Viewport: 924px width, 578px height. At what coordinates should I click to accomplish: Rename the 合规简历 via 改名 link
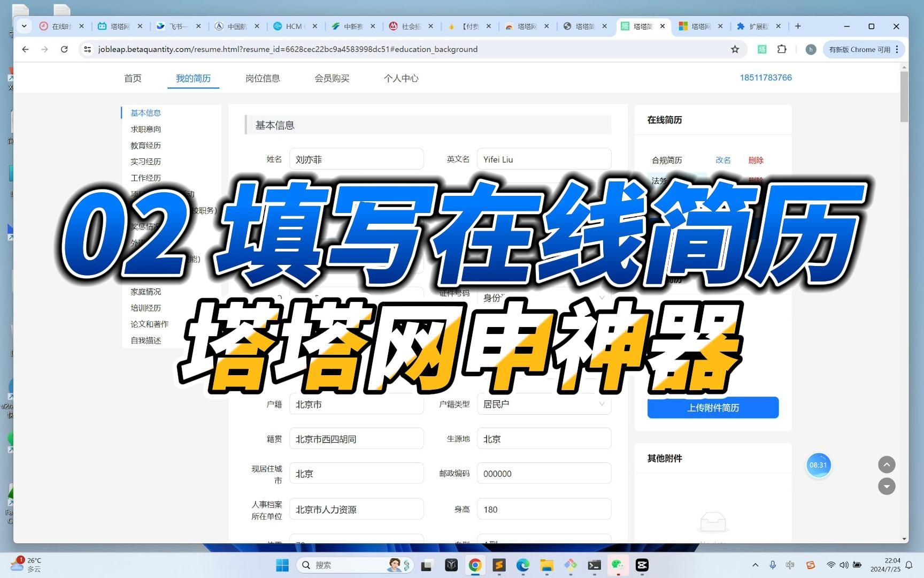point(723,160)
